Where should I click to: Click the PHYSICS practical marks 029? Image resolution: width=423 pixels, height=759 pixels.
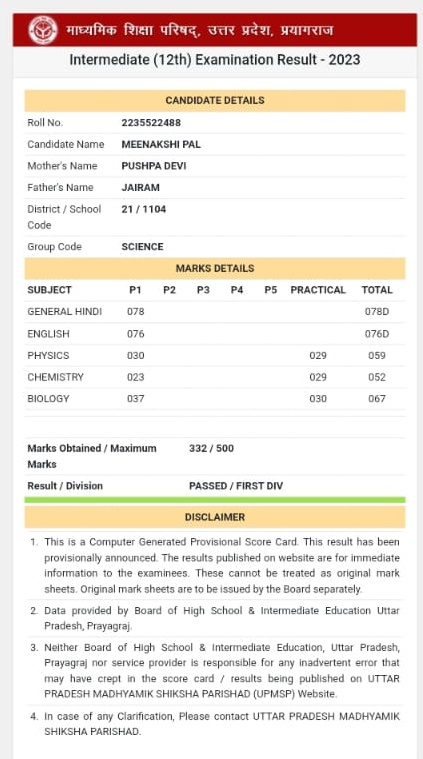[x=318, y=356]
